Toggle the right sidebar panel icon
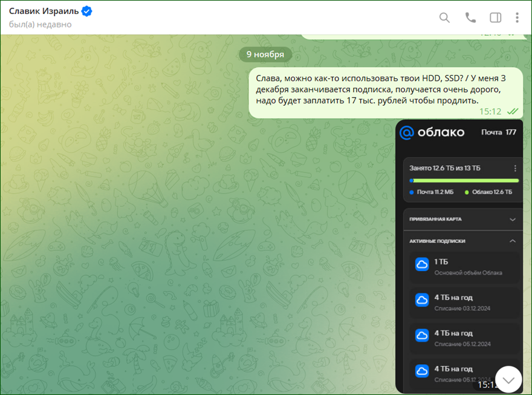 (x=495, y=18)
